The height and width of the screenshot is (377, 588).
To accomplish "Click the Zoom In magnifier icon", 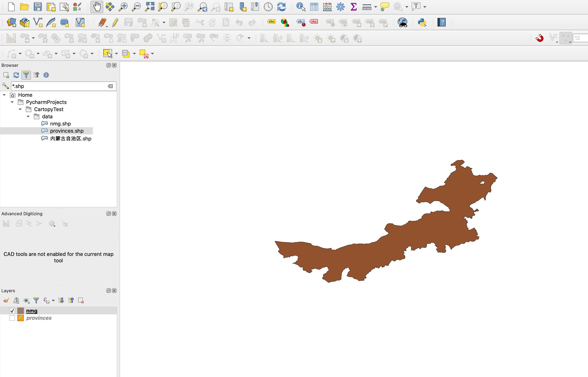I will (123, 7).
